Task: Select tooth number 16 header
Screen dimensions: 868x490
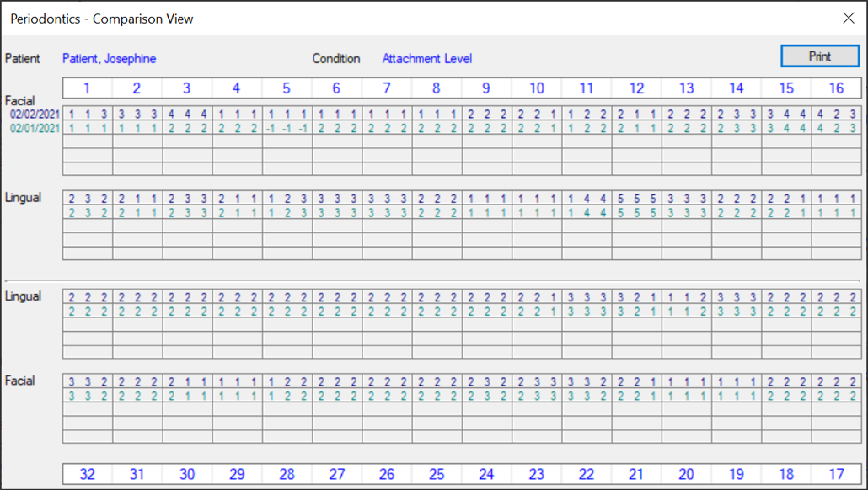Action: click(836, 88)
